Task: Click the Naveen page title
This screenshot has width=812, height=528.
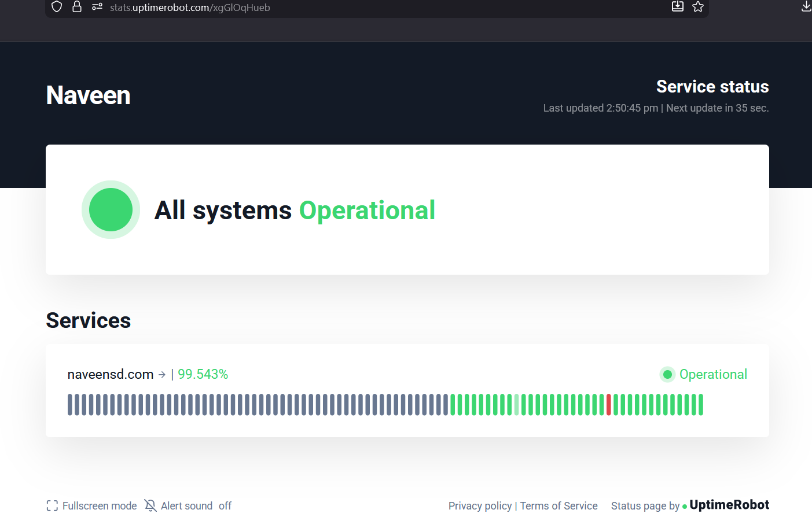Action: [x=89, y=95]
